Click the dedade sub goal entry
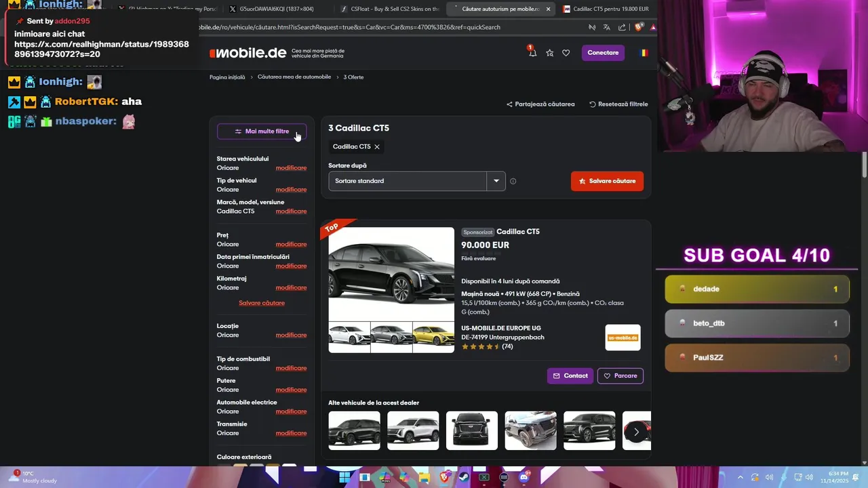Viewport: 868px width, 488px height. (x=757, y=289)
